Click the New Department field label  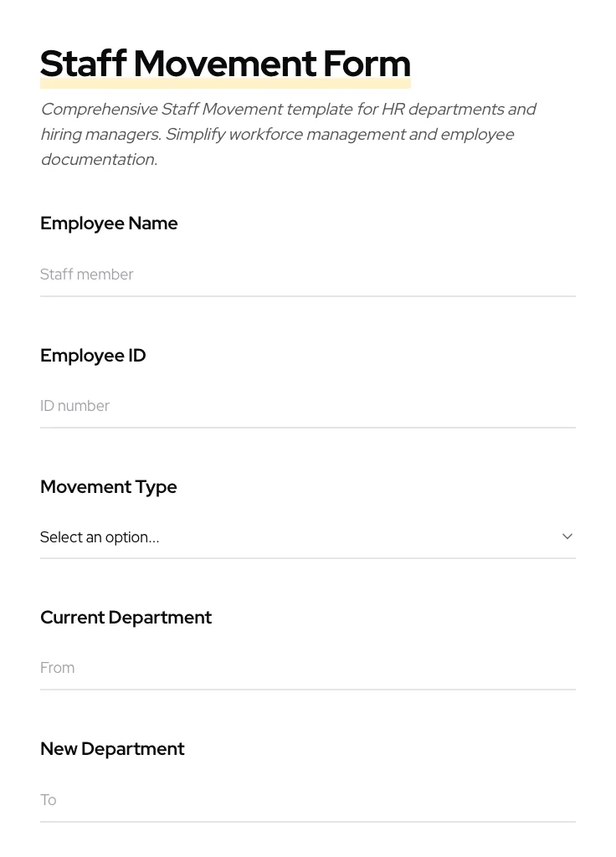point(112,749)
